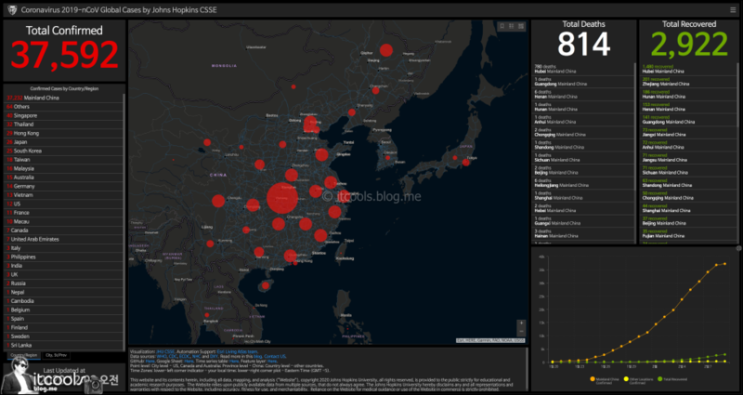The image size is (743, 395).
Task: Click the Johns Hopkins shield logo
Action: (12, 9)
